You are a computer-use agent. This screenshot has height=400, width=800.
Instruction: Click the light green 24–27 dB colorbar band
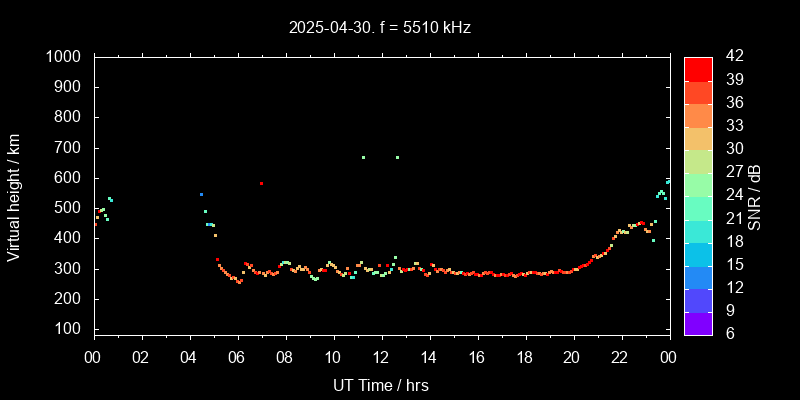pos(698,184)
